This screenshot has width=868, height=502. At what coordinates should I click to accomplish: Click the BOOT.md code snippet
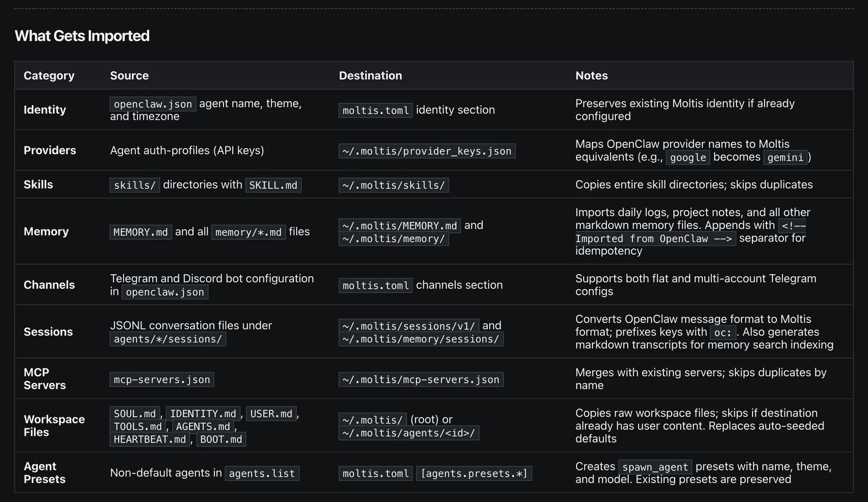coord(221,440)
